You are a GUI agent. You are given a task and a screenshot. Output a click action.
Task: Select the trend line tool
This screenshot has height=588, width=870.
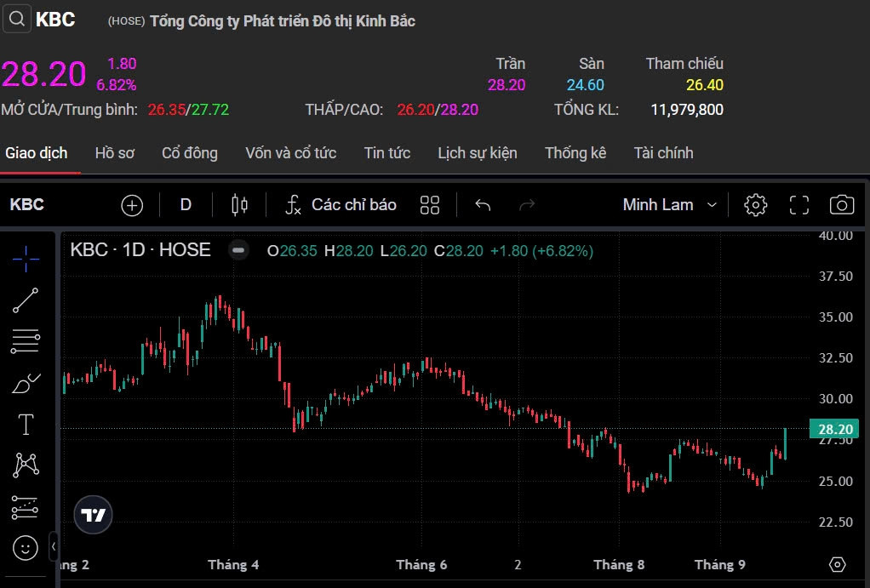point(26,300)
